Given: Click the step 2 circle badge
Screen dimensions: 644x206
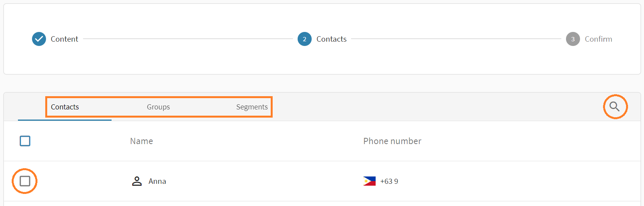Looking at the screenshot, I should [304, 39].
